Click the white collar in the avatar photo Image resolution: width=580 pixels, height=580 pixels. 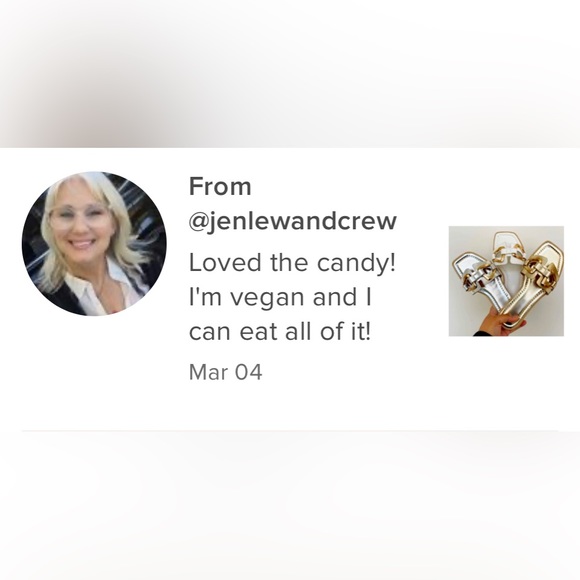(105, 287)
